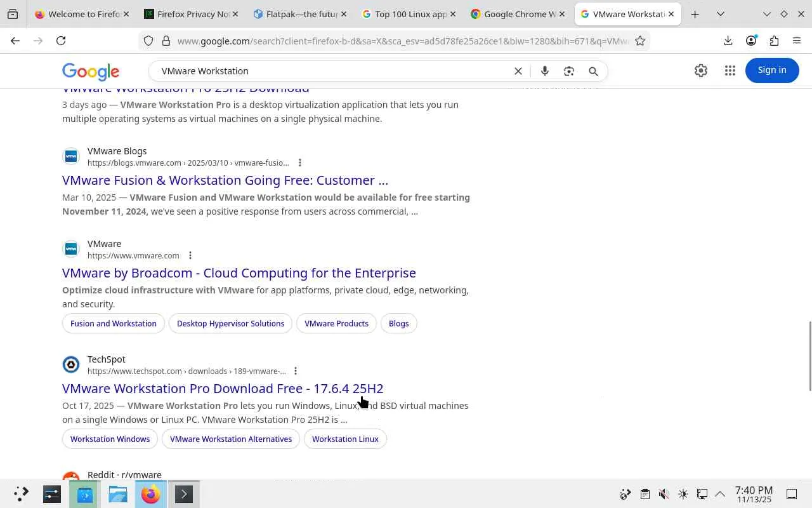View site security info via padlock icon
The image size is (812, 508).
(166, 41)
